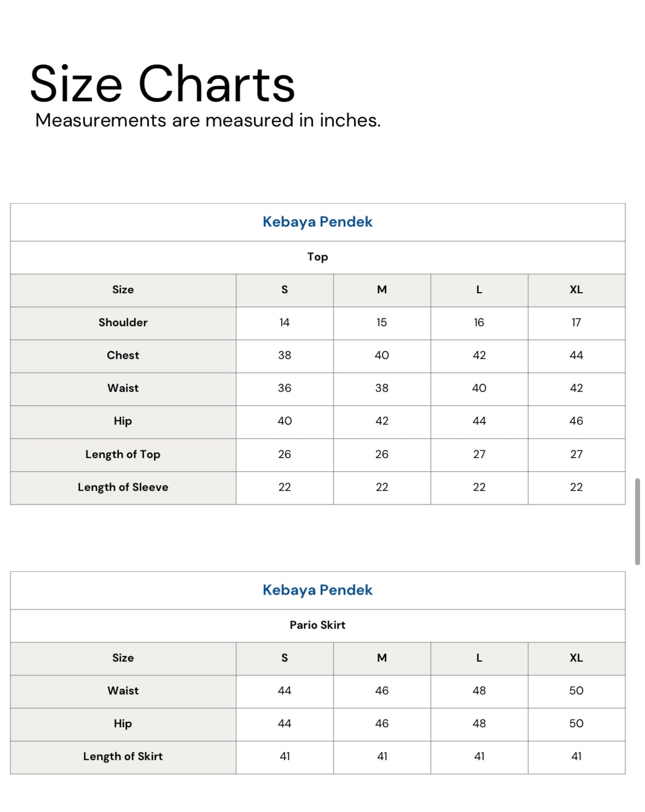Click the M column header in Top table
Screen dimensions: 645x812
pyautogui.click(x=382, y=289)
